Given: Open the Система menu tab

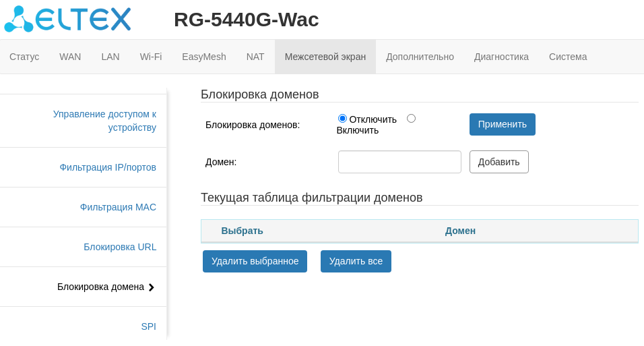Looking at the screenshot, I should (568, 57).
